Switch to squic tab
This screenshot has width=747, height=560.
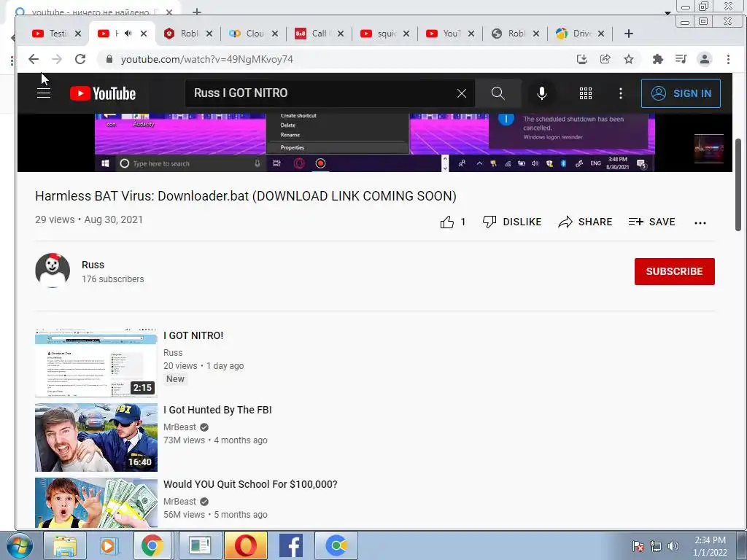(384, 34)
